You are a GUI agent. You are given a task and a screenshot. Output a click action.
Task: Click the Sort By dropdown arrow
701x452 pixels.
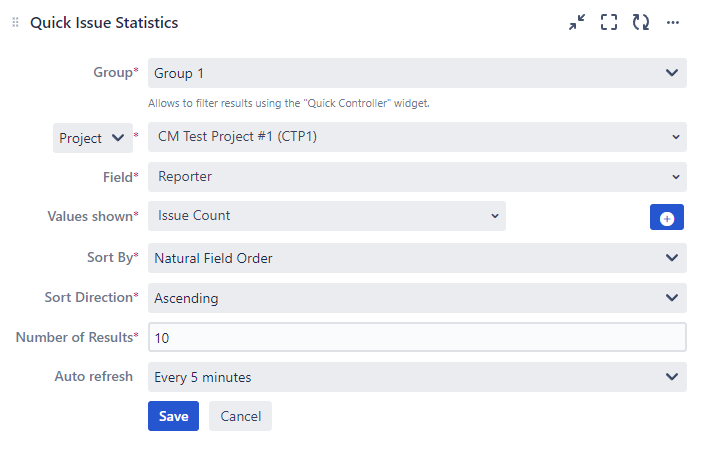(x=671, y=258)
